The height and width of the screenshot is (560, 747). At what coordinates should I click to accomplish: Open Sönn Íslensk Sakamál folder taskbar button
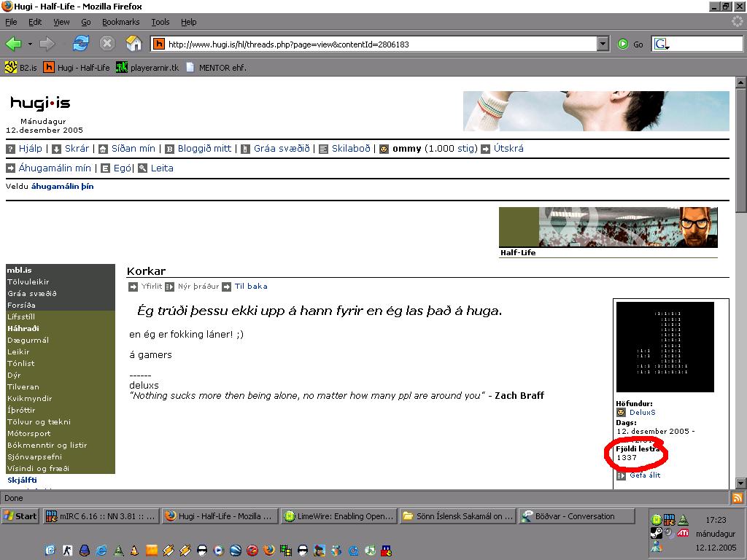tap(458, 516)
